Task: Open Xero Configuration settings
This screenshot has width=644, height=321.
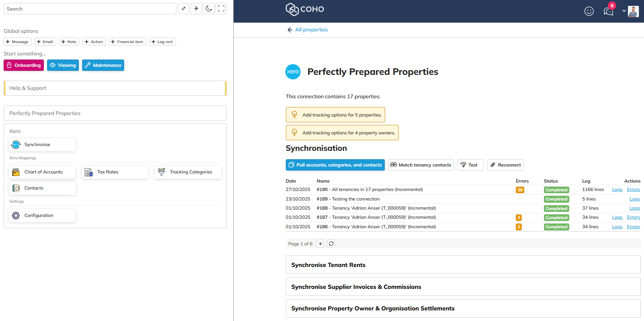Action: (x=42, y=215)
